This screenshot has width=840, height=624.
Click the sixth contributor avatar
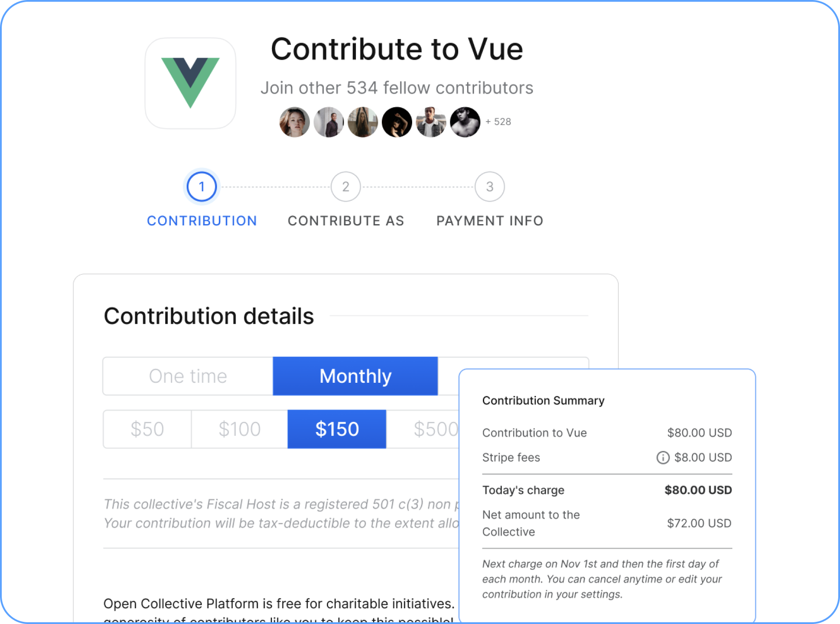coord(465,122)
